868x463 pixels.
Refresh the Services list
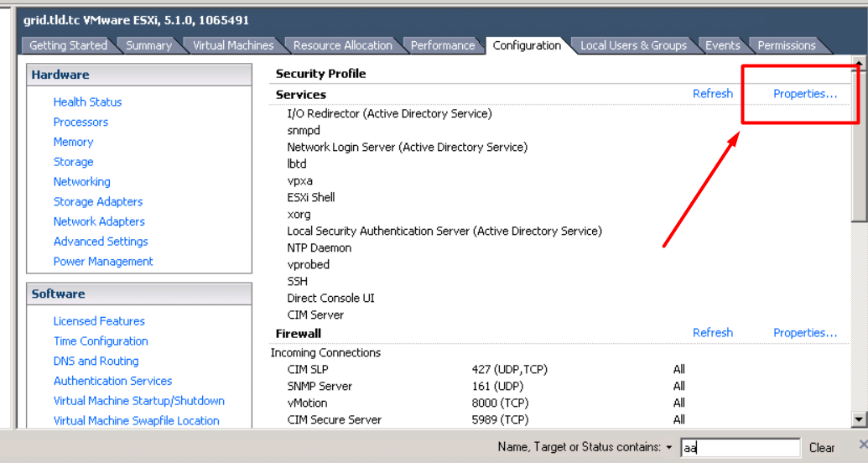[713, 94]
